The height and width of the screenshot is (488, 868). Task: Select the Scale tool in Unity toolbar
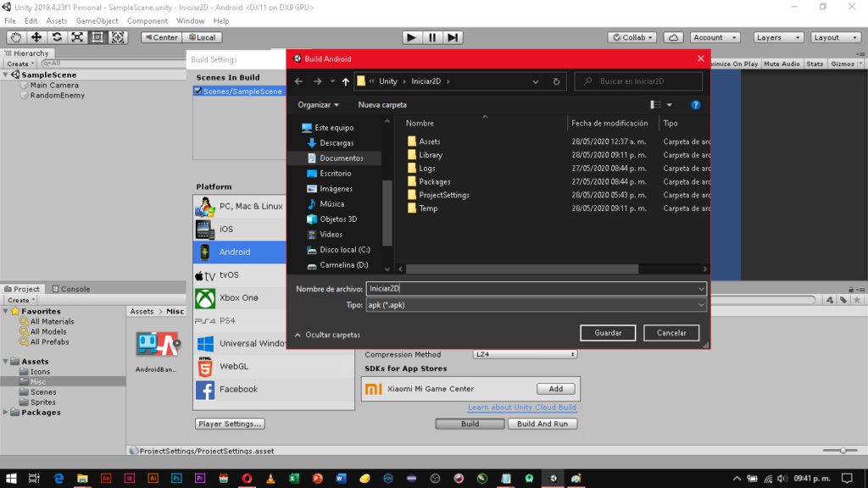[77, 37]
